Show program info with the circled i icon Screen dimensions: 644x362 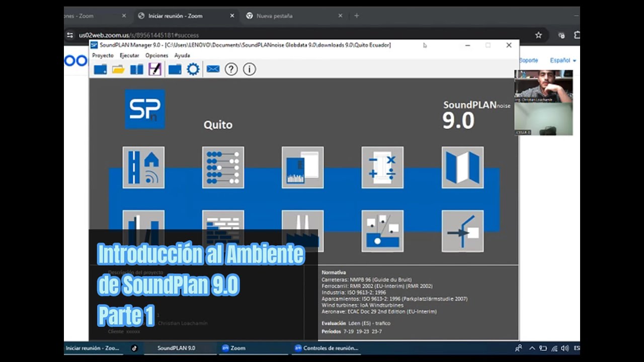250,69
